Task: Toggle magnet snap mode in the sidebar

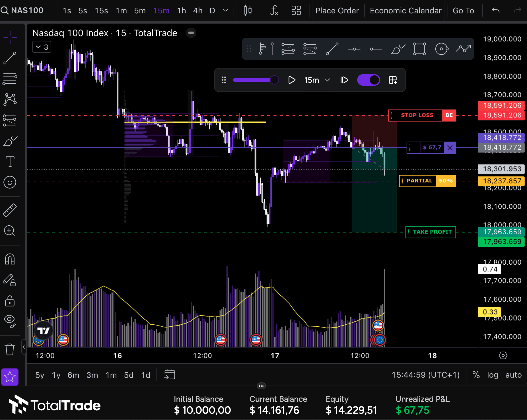Action: coord(10,259)
